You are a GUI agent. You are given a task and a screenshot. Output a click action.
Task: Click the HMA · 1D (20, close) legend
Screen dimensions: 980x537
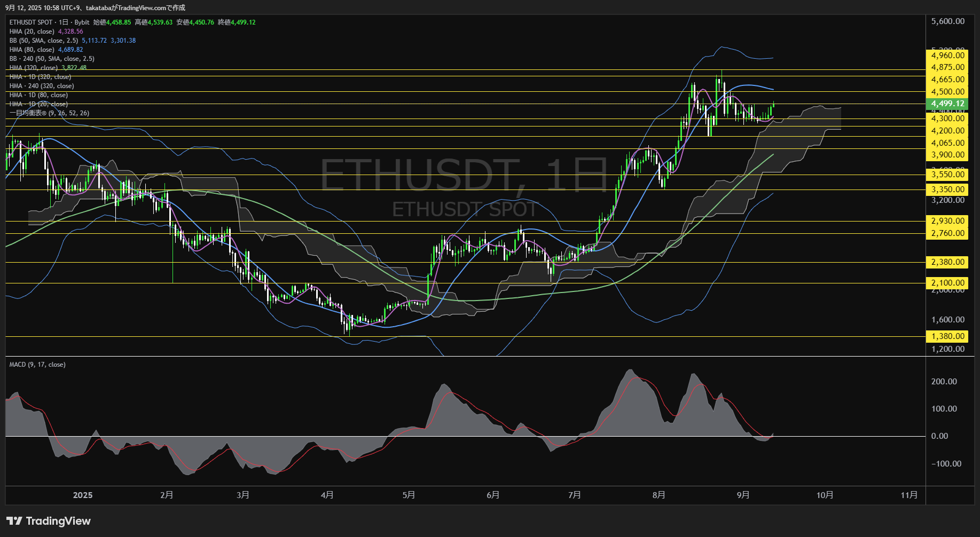tap(39, 104)
